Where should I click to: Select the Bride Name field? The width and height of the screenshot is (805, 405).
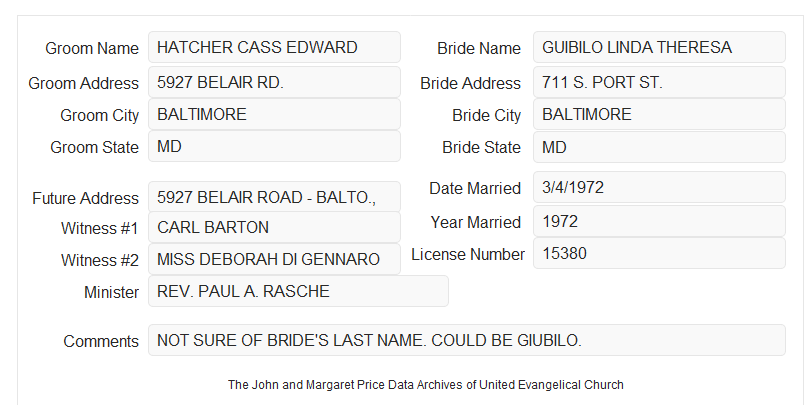coord(659,47)
